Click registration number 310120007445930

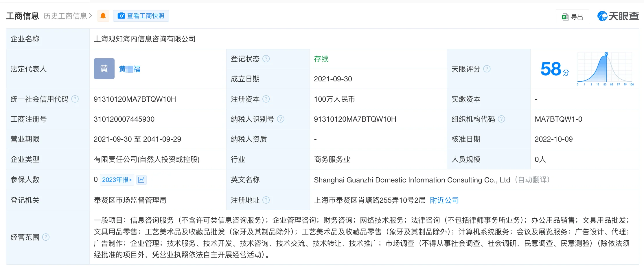coord(124,119)
